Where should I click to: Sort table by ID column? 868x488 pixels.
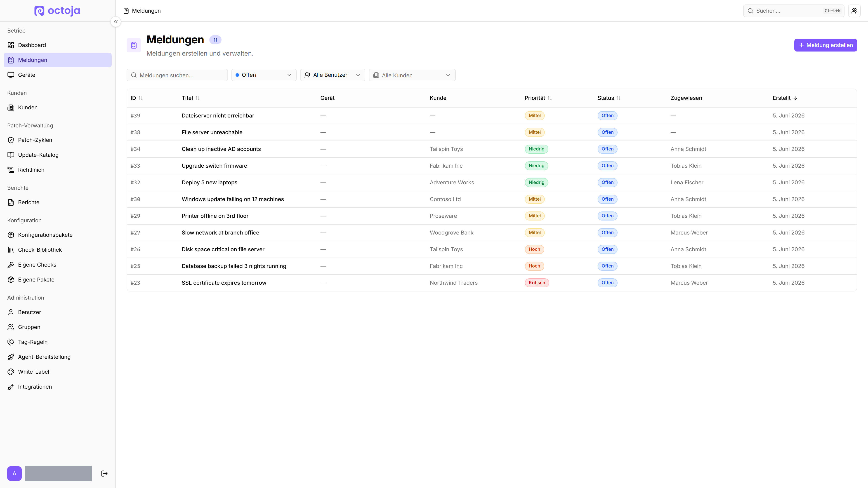(x=137, y=98)
